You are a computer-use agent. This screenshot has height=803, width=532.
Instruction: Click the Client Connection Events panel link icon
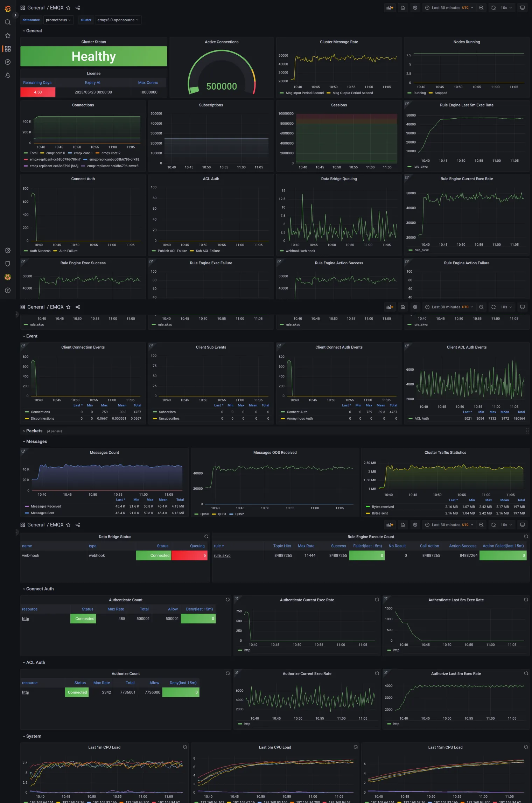pos(23,346)
